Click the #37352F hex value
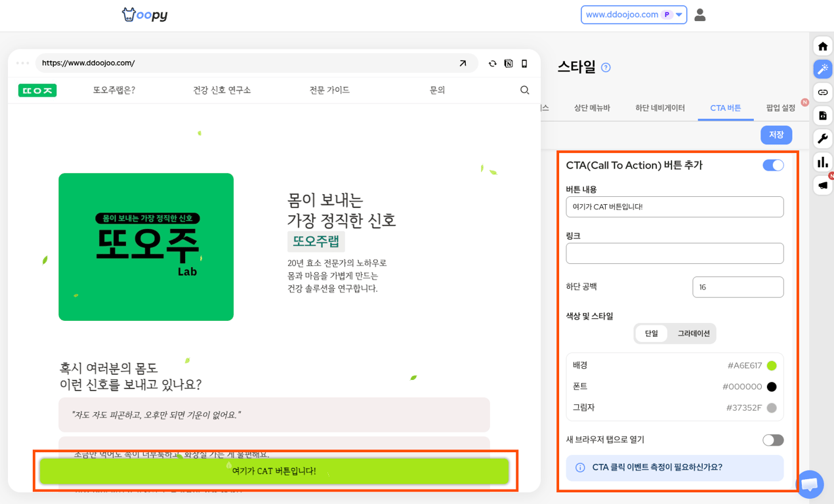The image size is (834, 504). click(744, 408)
